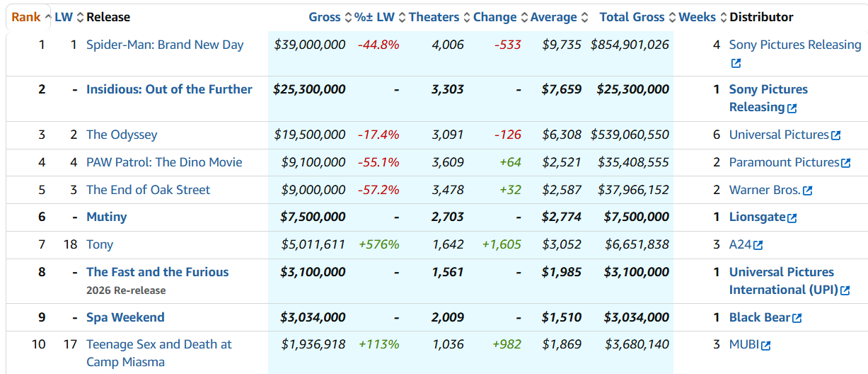Image resolution: width=868 pixels, height=374 pixels.
Task: Sort table by Average column
Action: tap(560, 17)
